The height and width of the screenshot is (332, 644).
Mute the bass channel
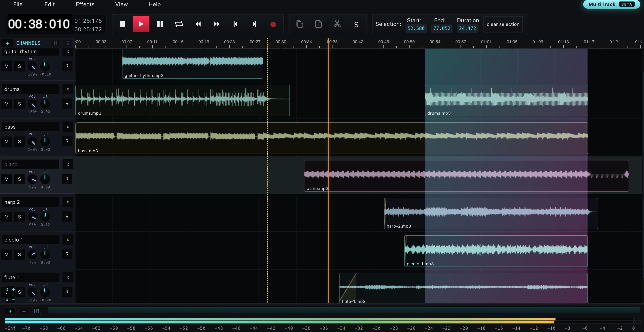(6, 142)
